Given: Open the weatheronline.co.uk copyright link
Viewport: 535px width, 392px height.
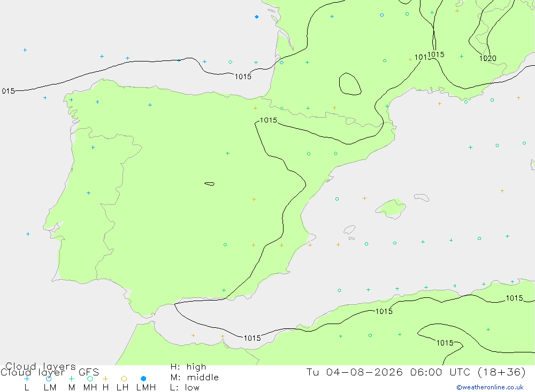Looking at the screenshot, I should coord(490,387).
